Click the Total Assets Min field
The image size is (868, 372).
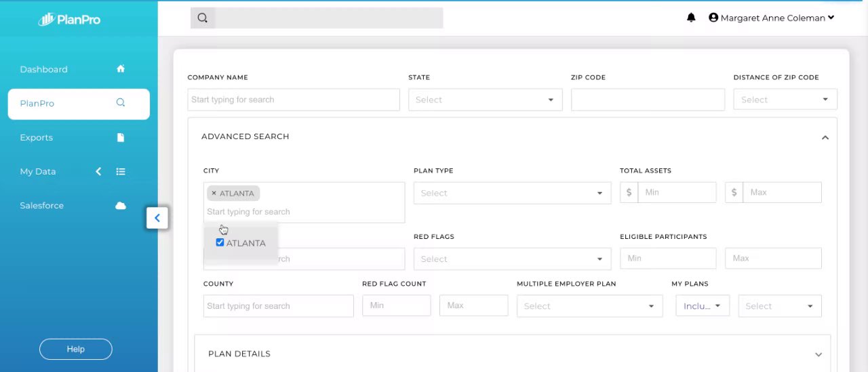677,192
